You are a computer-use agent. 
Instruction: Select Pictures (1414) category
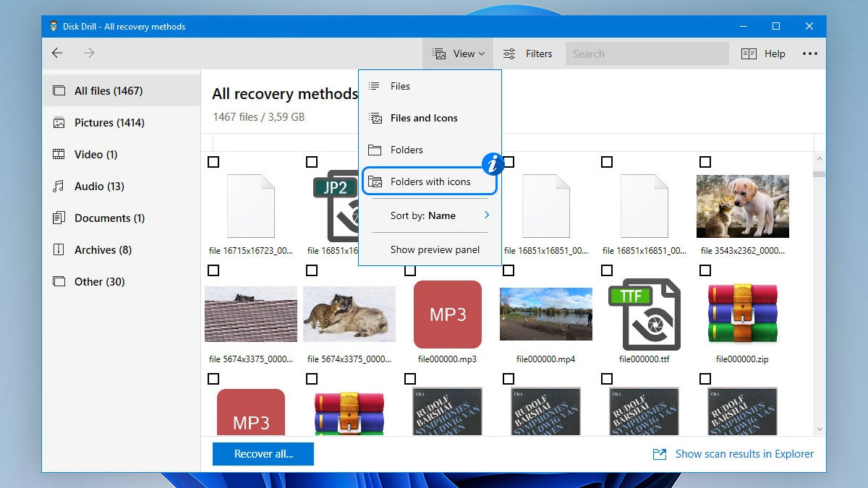pos(121,123)
